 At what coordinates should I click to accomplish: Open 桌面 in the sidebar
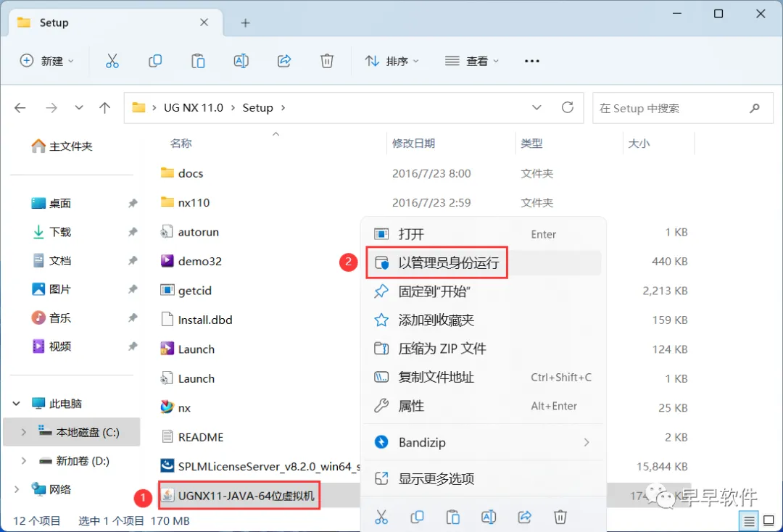51,203
